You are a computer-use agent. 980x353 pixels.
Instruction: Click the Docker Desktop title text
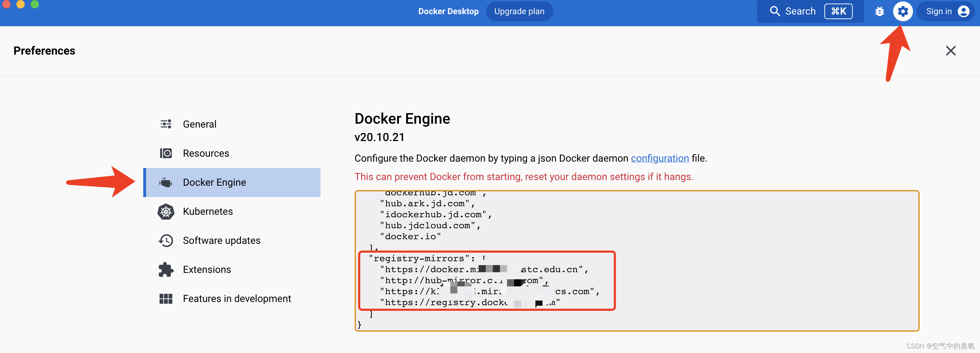point(448,11)
